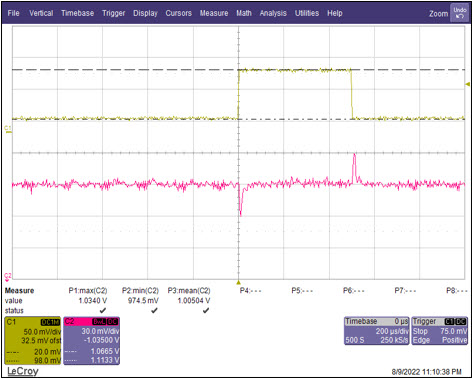Open the Measure menu
The image size is (473, 379).
(214, 13)
